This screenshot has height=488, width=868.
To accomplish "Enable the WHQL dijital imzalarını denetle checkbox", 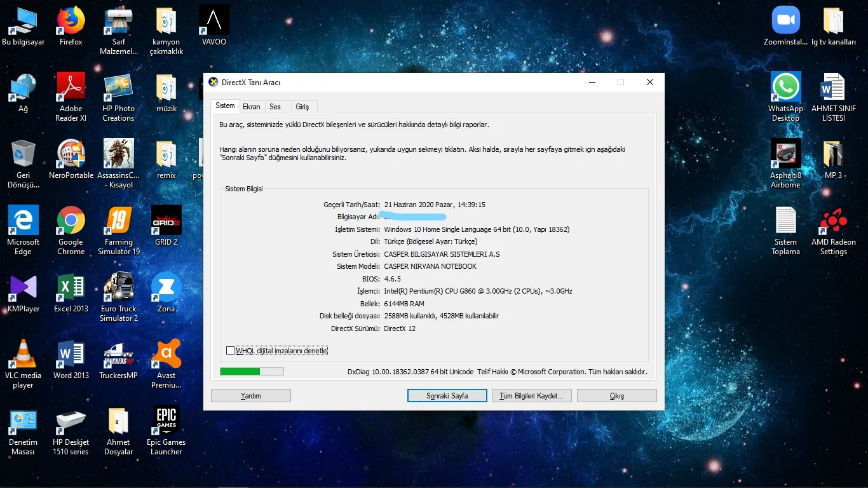I will [230, 351].
